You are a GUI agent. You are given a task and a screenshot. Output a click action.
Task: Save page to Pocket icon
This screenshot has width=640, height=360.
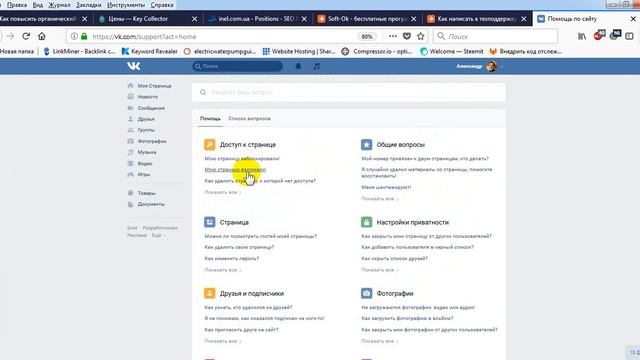click(407, 36)
